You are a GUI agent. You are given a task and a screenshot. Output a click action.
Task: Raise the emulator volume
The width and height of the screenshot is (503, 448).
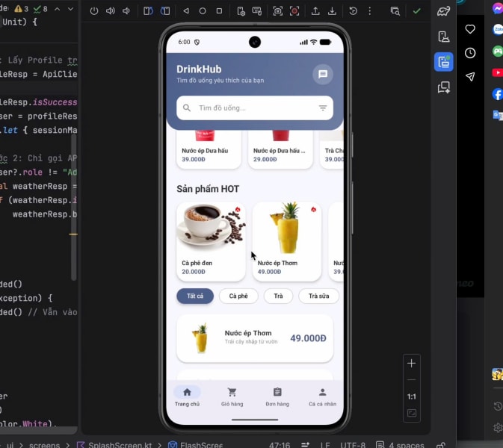point(111,11)
